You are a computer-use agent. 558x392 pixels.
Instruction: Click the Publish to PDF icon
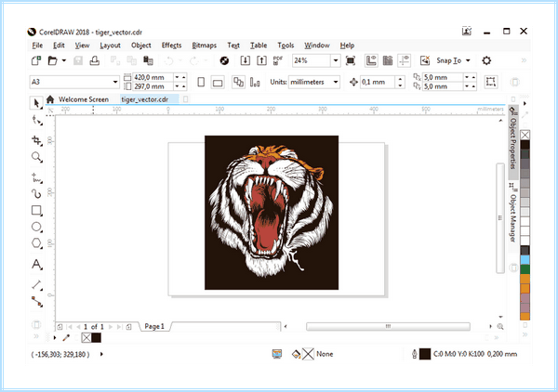click(x=278, y=60)
